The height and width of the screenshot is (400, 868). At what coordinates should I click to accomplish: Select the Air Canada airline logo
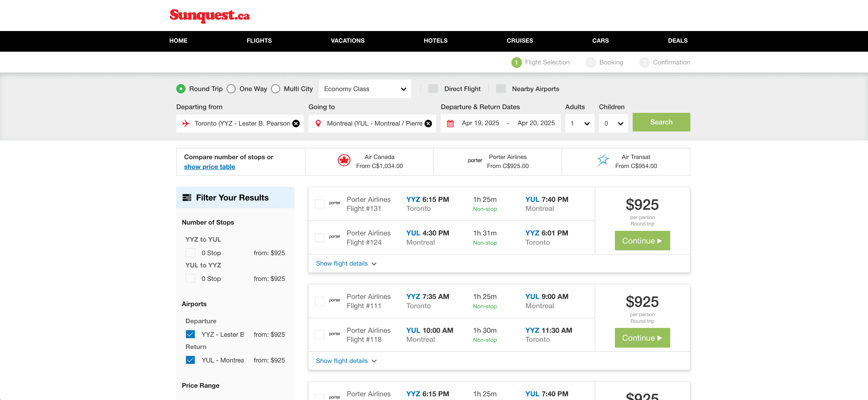click(344, 161)
